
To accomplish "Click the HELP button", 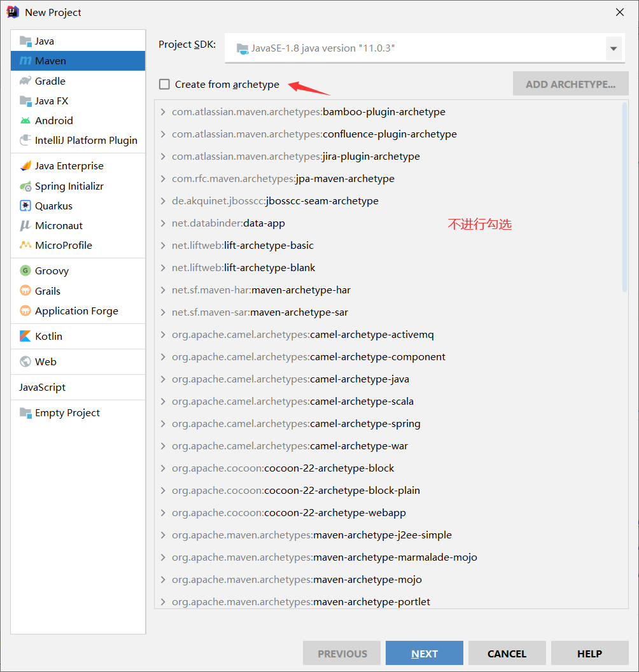I will click(x=590, y=653).
